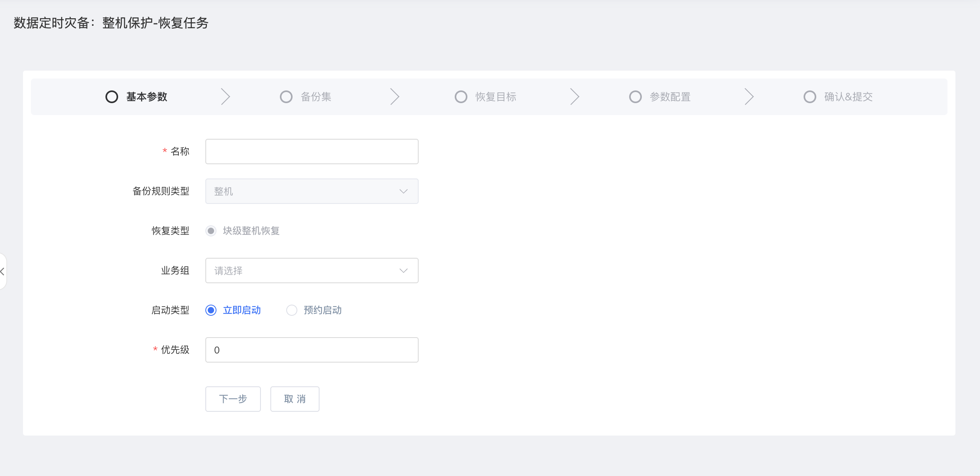This screenshot has width=980, height=476.
Task: Go to the 恢复目标 step label
Action: pyautogui.click(x=496, y=97)
